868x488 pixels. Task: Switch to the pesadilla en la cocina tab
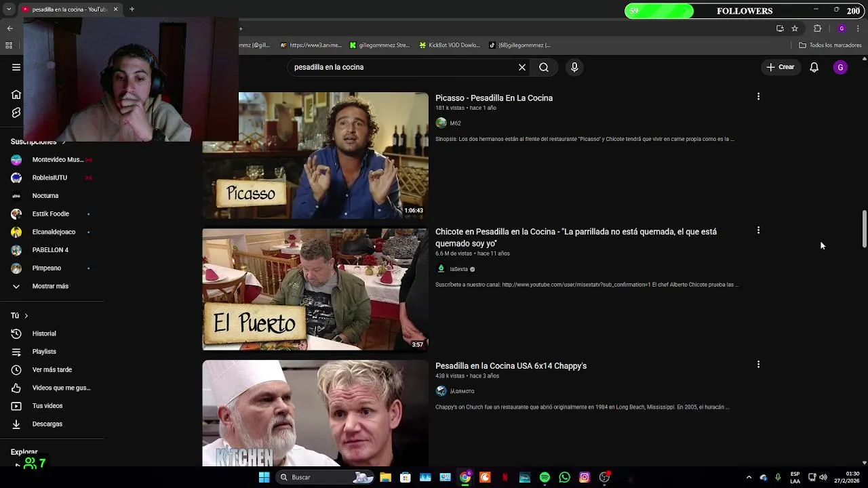69,9
